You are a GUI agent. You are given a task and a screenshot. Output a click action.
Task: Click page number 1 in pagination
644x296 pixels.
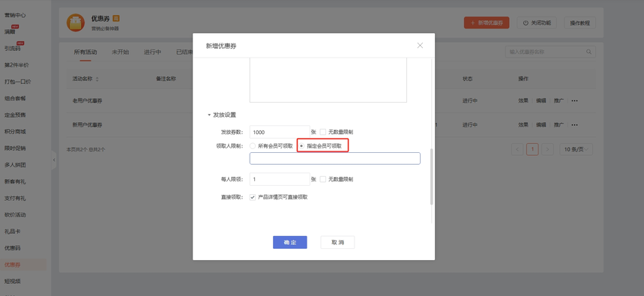532,149
